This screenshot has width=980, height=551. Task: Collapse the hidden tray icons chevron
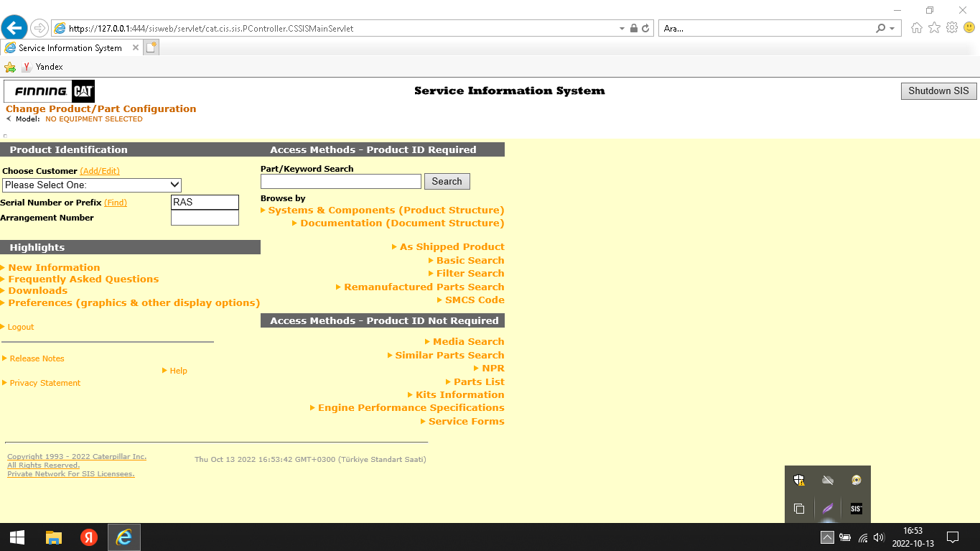coord(827,537)
